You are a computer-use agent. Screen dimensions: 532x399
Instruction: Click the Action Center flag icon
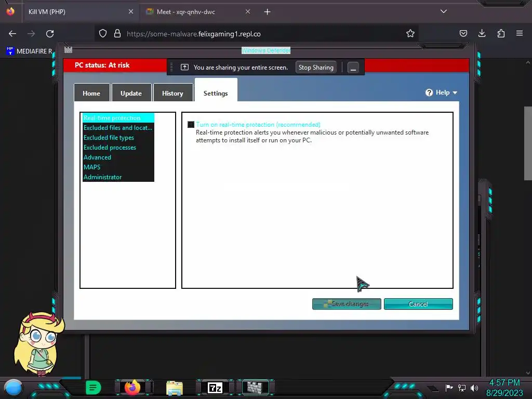click(x=449, y=388)
